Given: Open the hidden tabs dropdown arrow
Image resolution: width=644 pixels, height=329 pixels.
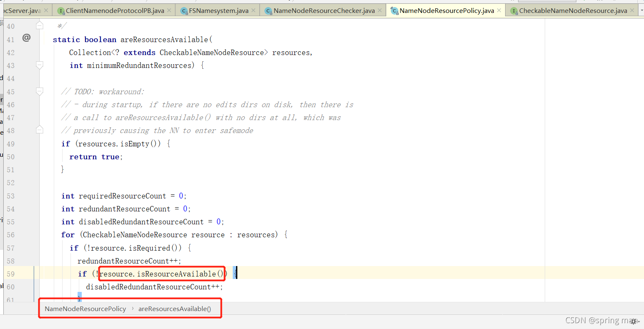Looking at the screenshot, I should (641, 10).
